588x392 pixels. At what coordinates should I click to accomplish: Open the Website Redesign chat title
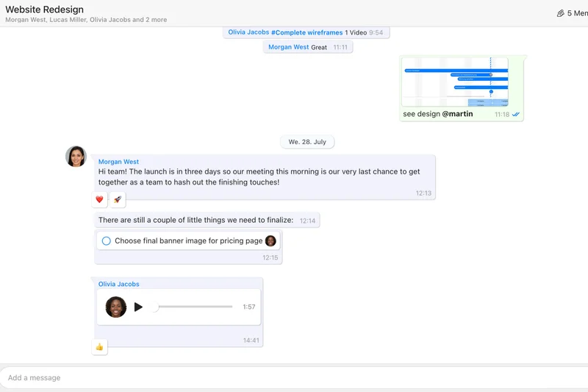(44, 10)
